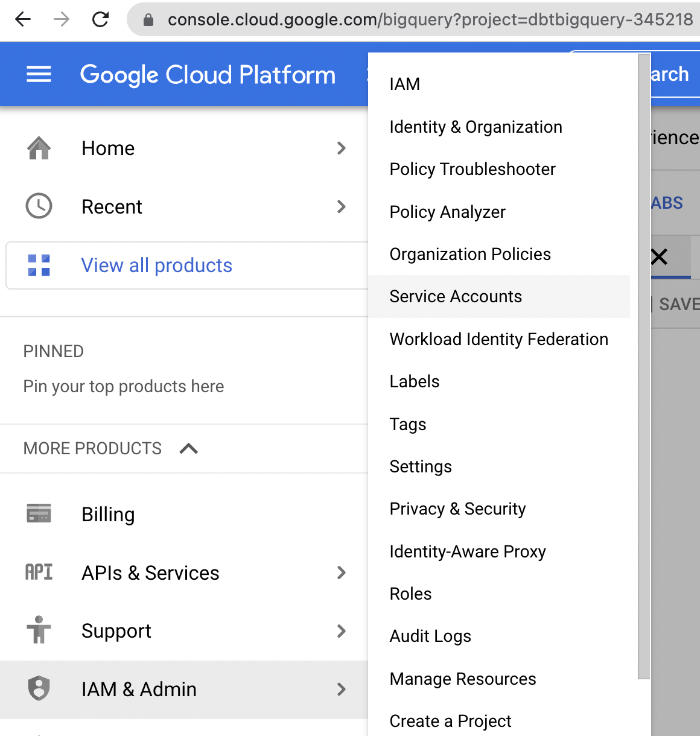Open Tags in the IAM submenu
The height and width of the screenshot is (736, 700).
pos(499,424)
